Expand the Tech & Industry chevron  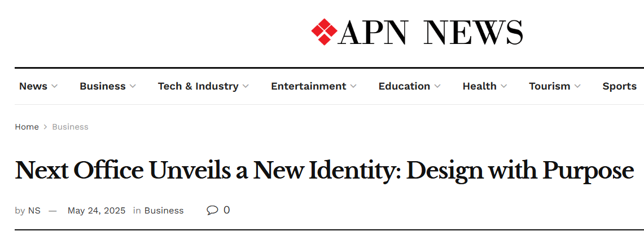click(246, 87)
